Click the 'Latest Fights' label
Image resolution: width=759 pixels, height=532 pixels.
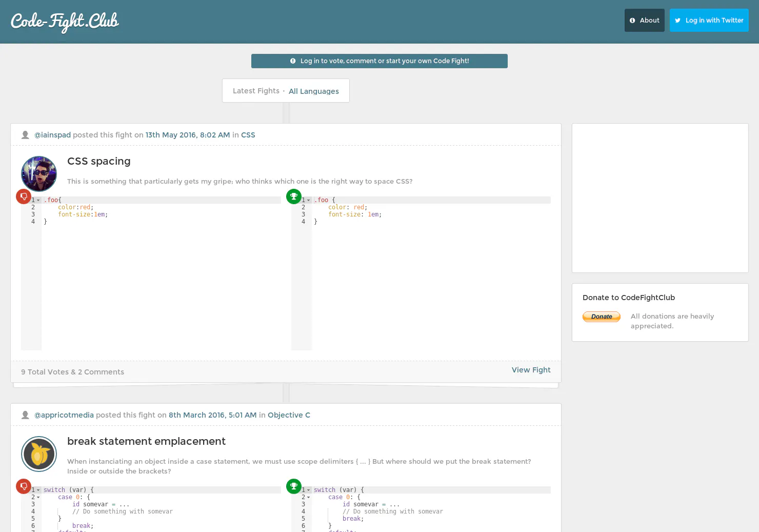coord(256,91)
